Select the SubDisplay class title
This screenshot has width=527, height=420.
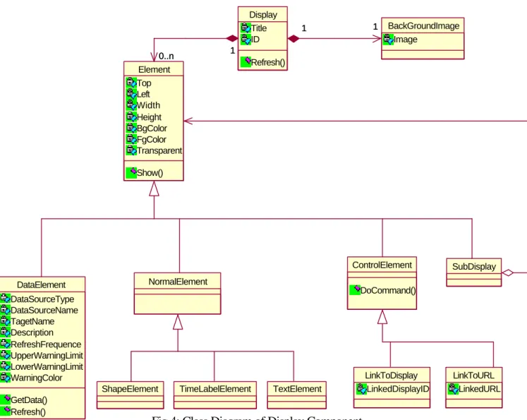coord(474,267)
